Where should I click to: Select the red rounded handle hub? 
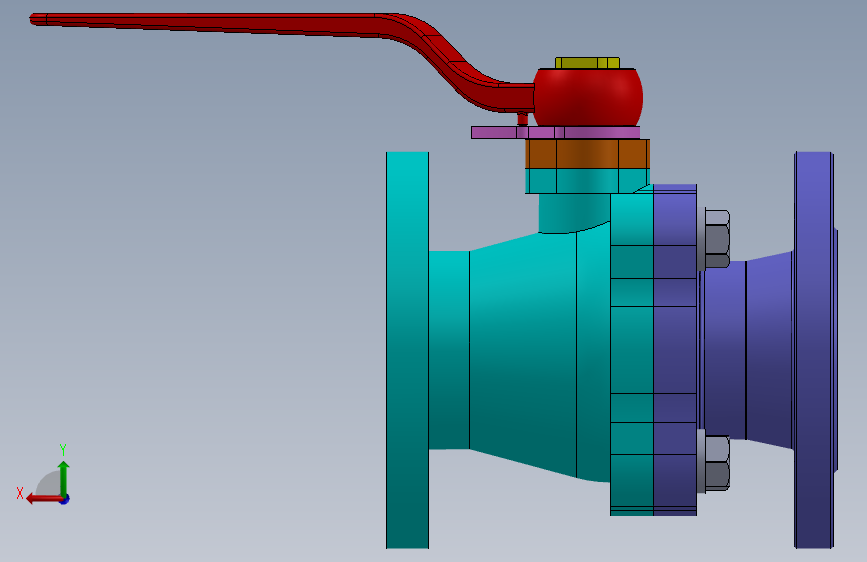pyautogui.click(x=588, y=98)
